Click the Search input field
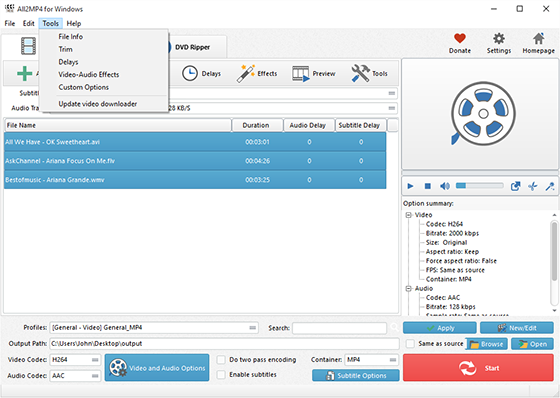This screenshot has height=398, width=560. coord(339,328)
